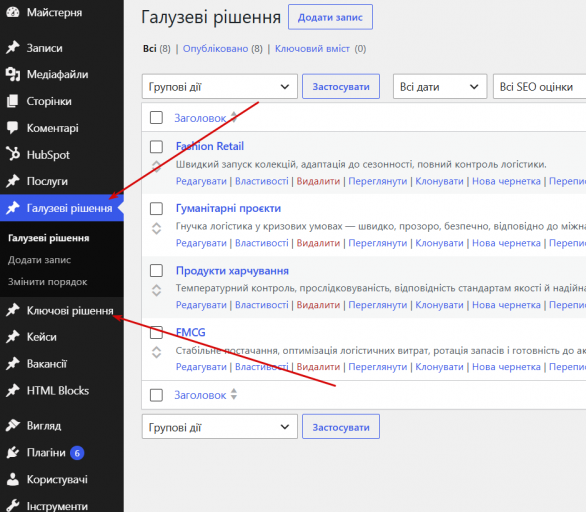The image size is (586, 512).
Task: Click the pin icon beside Кейси
Action: 13,337
